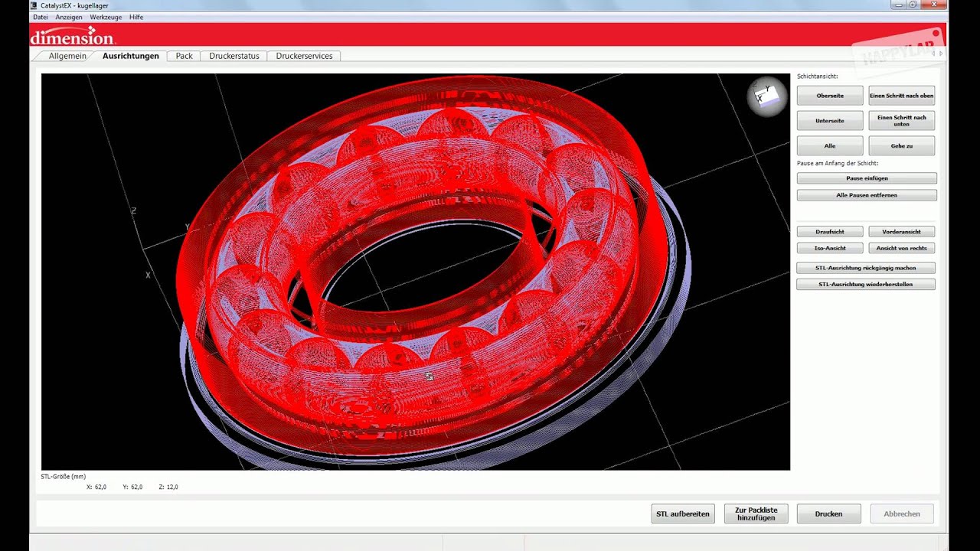
Task: Switch to Iso-Ansicht view
Action: click(x=830, y=248)
